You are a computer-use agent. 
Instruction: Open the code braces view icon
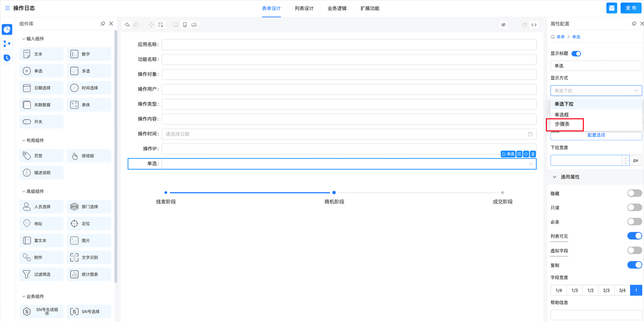click(534, 25)
